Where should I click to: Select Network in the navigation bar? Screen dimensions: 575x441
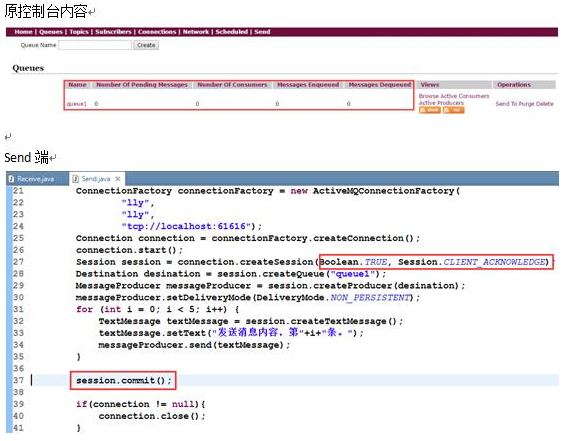coord(196,32)
